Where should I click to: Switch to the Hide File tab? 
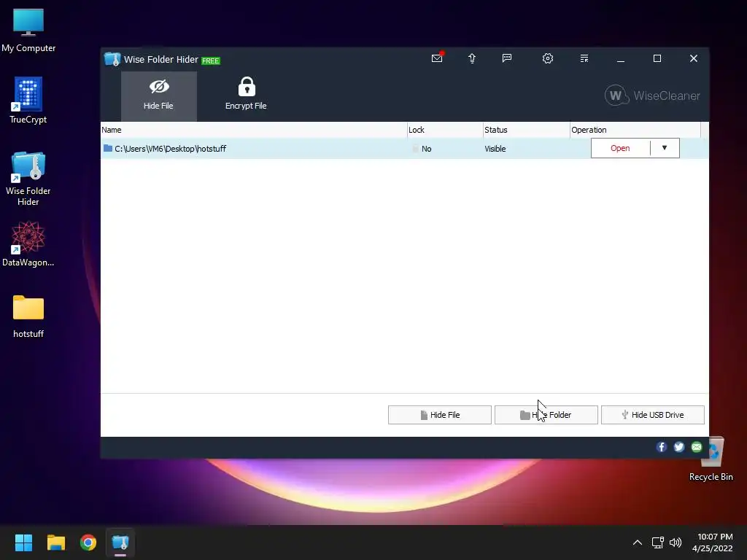[x=158, y=96]
